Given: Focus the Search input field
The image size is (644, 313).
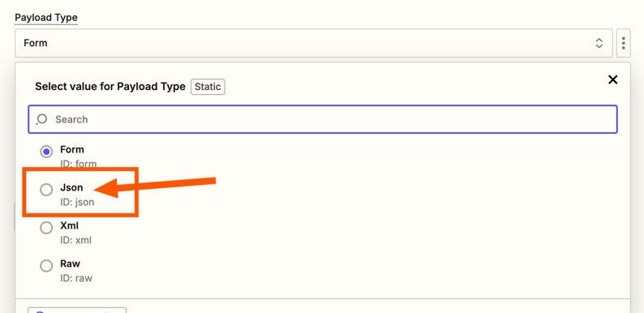Looking at the screenshot, I should (x=323, y=119).
